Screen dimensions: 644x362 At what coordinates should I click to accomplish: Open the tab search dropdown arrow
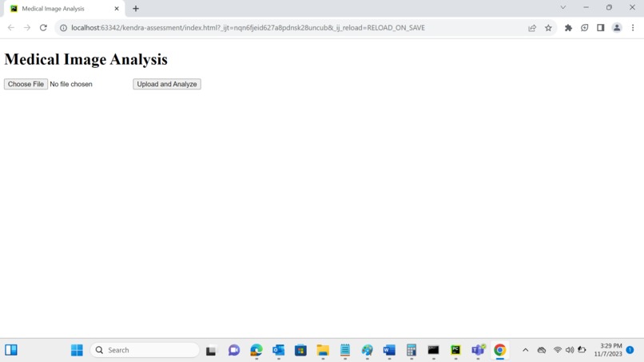[x=563, y=7]
